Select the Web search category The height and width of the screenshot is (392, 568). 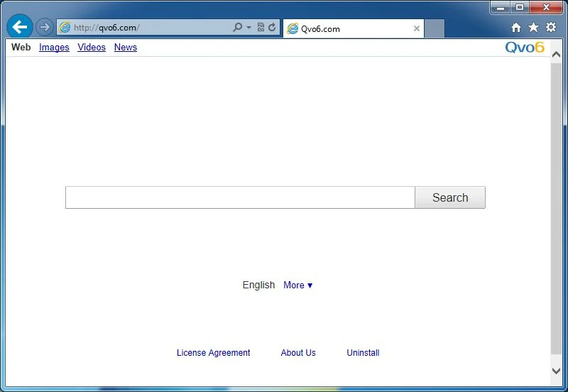point(21,47)
